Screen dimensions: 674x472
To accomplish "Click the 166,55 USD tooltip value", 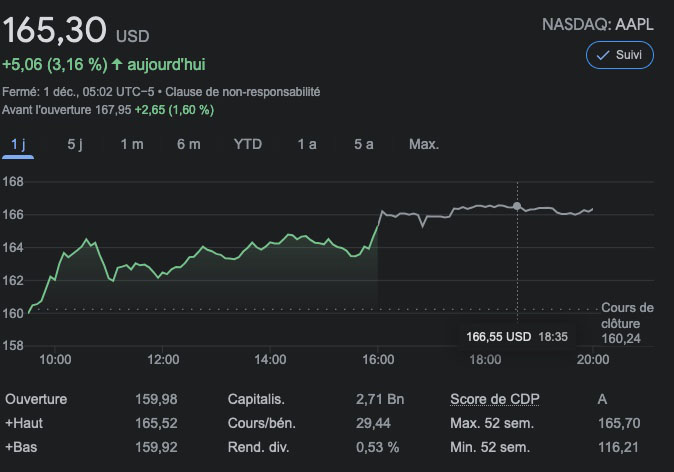I will (x=499, y=337).
